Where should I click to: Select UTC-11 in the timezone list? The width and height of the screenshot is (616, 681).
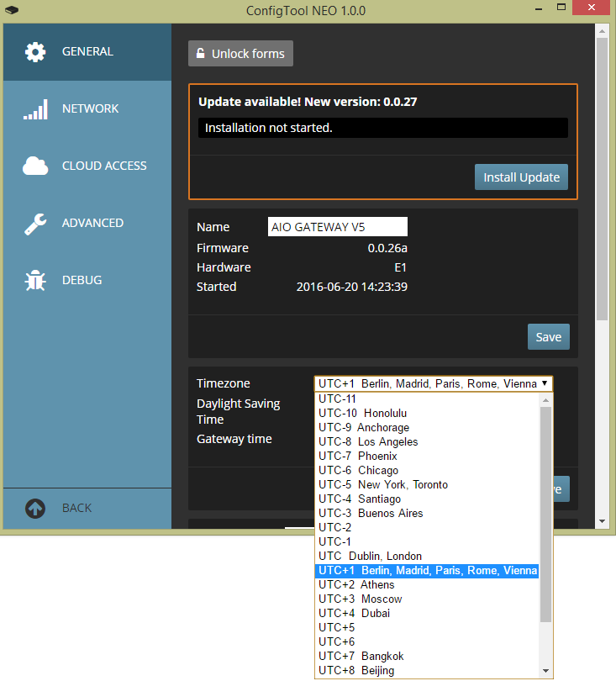(x=427, y=399)
